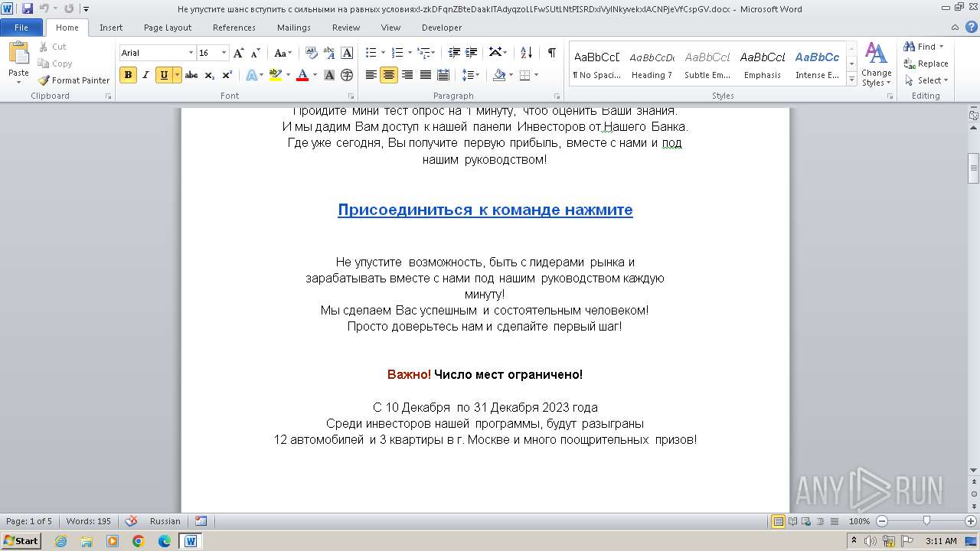Click the zoom slider handle
The image size is (980, 551).
coord(926,521)
